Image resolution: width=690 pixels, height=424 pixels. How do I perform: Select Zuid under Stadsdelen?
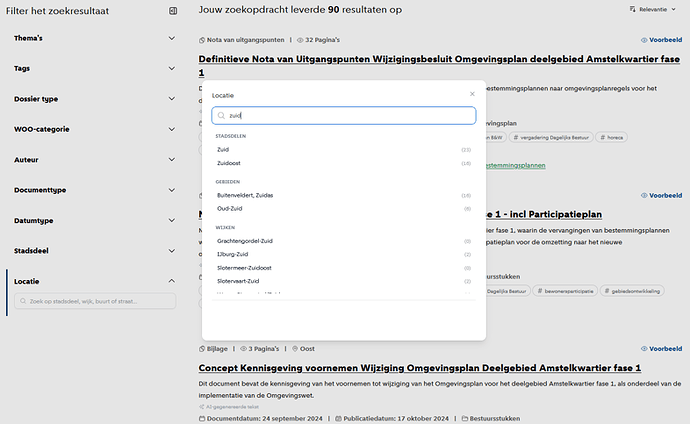coord(344,150)
